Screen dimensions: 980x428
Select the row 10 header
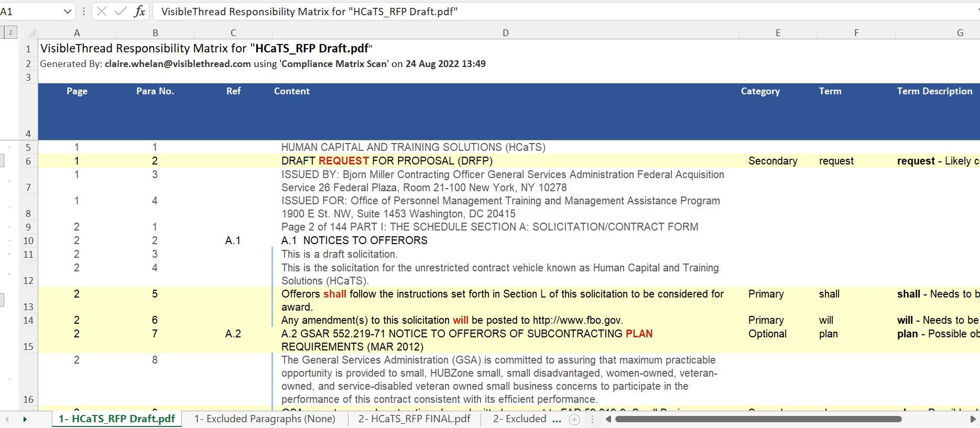click(x=28, y=241)
